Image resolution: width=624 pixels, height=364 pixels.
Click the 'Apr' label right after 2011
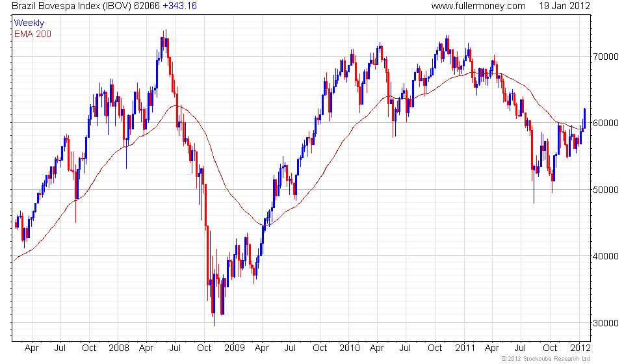tap(492, 348)
